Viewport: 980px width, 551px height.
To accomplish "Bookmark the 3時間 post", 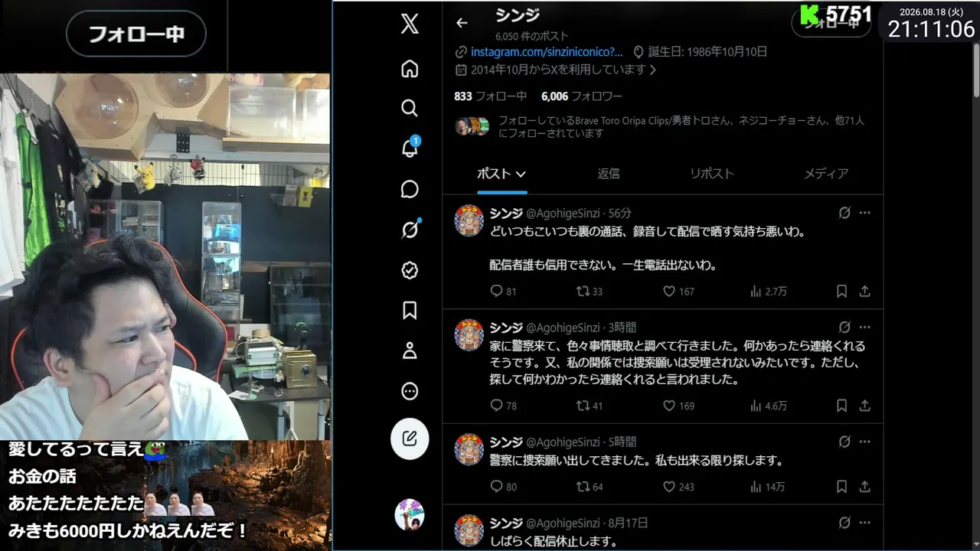I will pos(841,406).
